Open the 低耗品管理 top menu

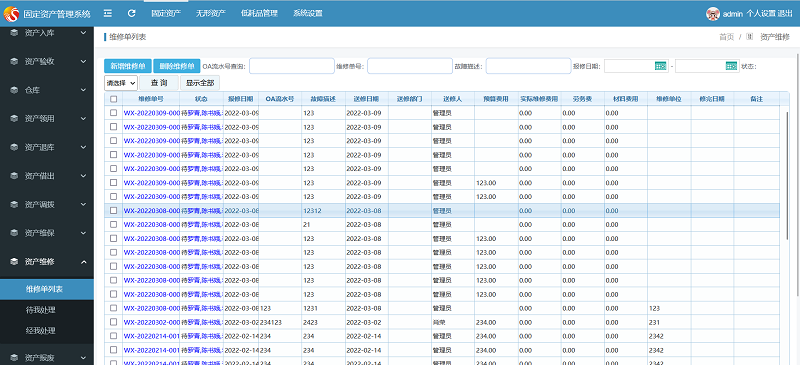click(x=259, y=13)
